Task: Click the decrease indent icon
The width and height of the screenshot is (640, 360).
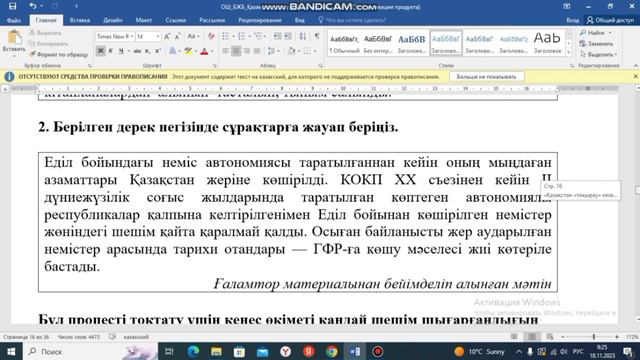Action: pos(277,36)
